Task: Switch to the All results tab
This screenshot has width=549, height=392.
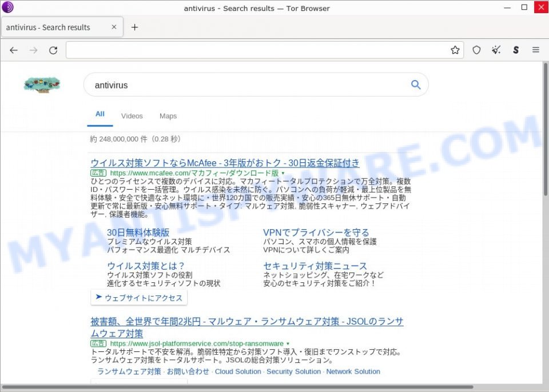Action: click(x=100, y=114)
